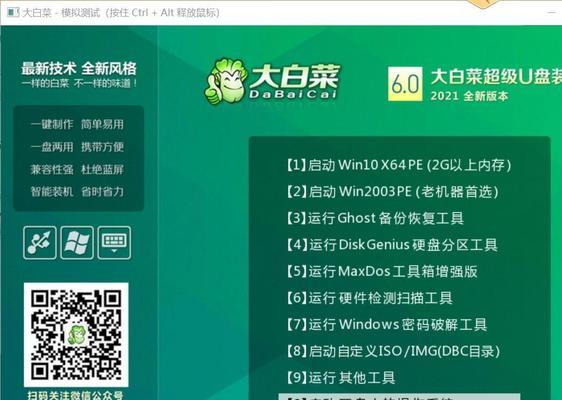The height and width of the screenshot is (400, 562).
Task: Select 启动 Win10 X64 PE menu entry
Action: click(x=399, y=165)
